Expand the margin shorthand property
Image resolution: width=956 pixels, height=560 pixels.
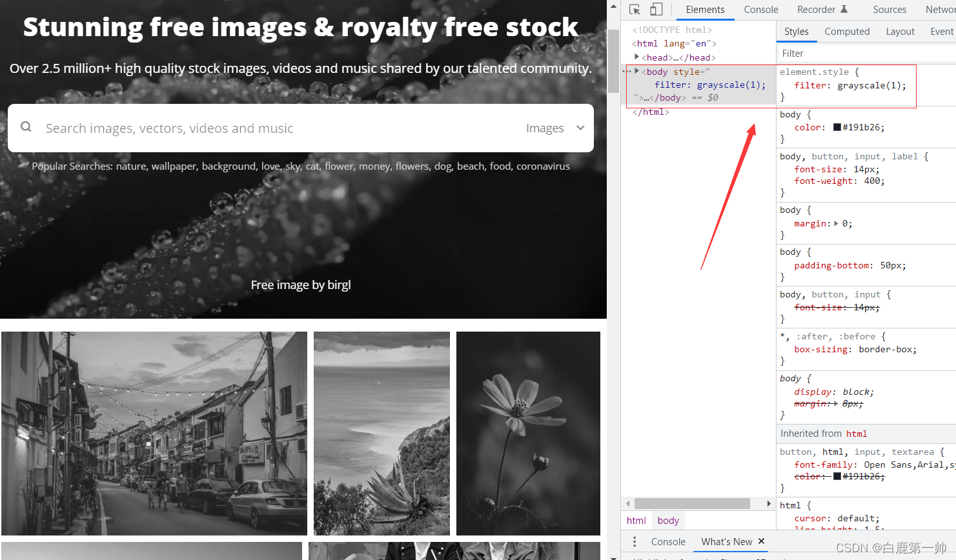tap(837, 224)
